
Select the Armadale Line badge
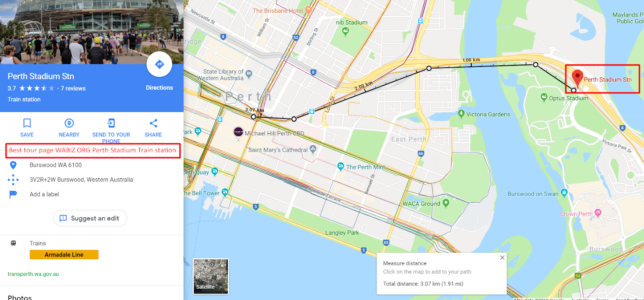pyautogui.click(x=64, y=254)
